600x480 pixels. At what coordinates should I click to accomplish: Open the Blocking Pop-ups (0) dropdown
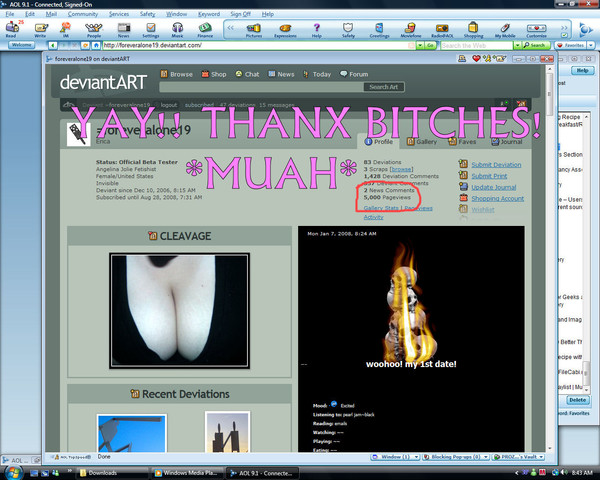click(486, 457)
